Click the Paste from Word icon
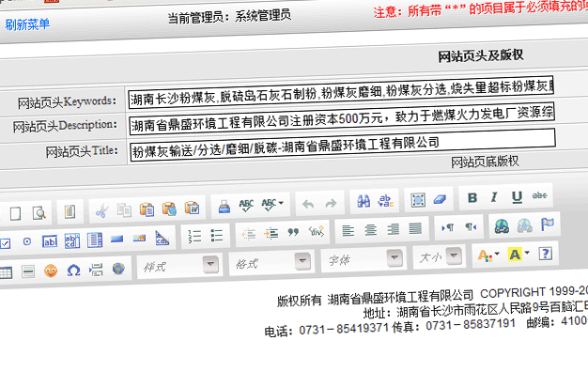Viewport: 588px width, 387px height. 192,208
